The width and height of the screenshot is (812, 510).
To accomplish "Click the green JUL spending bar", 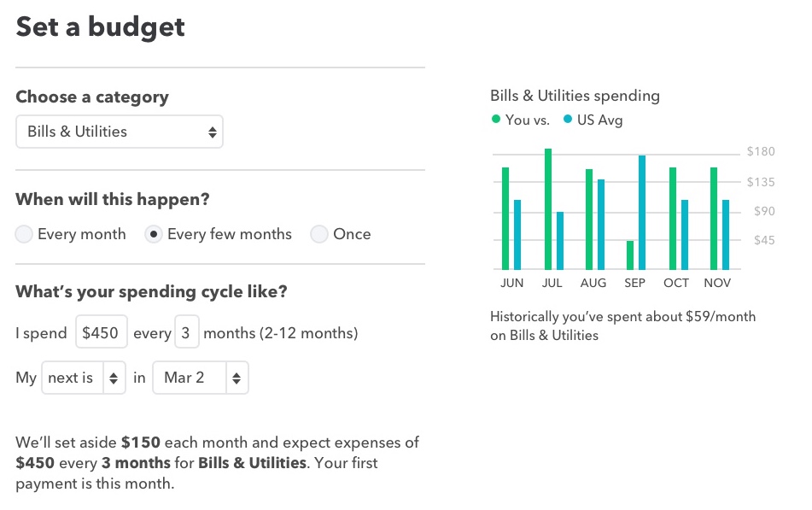I will [548, 208].
